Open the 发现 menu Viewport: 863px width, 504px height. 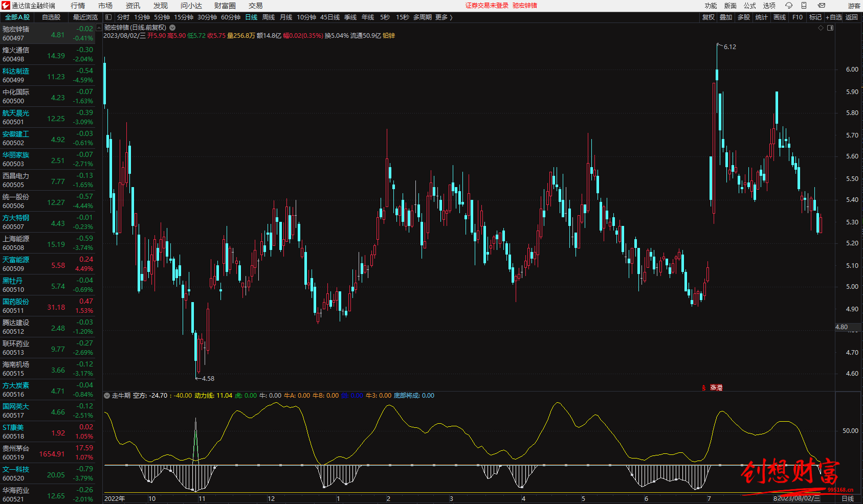[x=161, y=6]
